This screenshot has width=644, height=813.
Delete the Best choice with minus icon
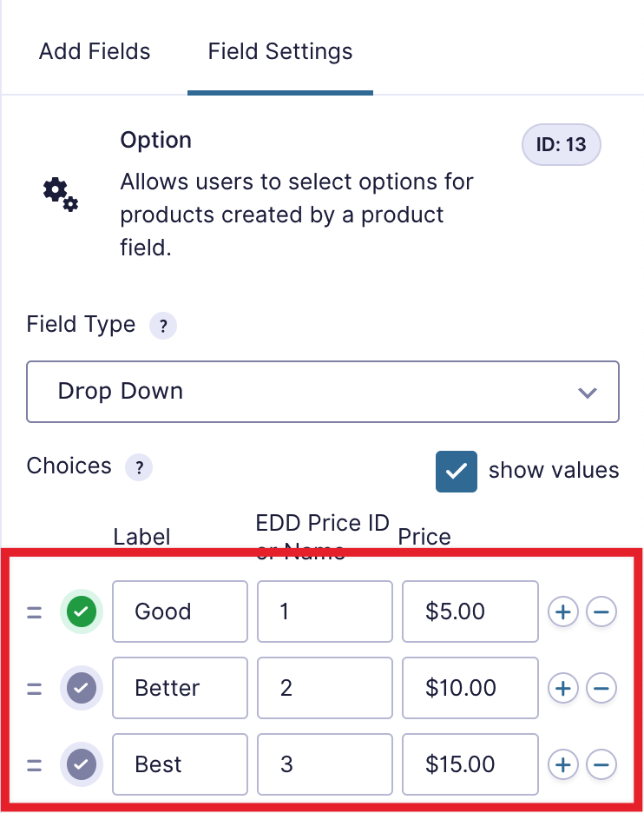click(x=601, y=765)
